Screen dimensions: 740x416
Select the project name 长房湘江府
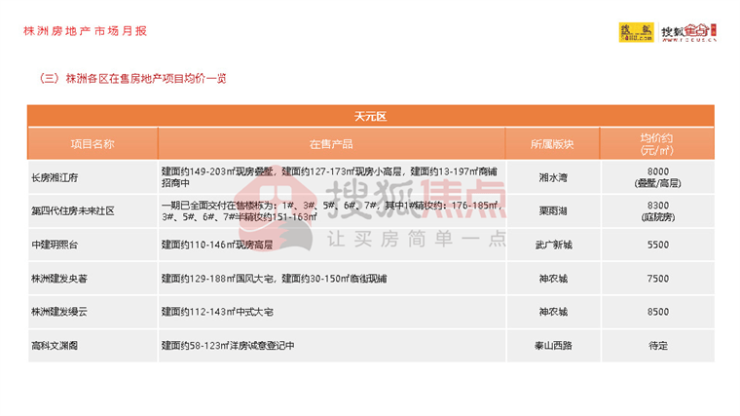pyautogui.click(x=55, y=178)
